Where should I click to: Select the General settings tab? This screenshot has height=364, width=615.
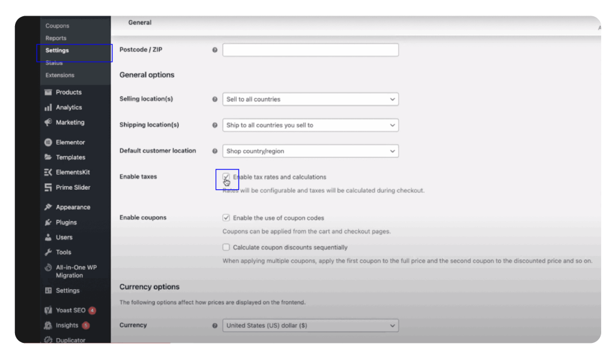point(140,23)
